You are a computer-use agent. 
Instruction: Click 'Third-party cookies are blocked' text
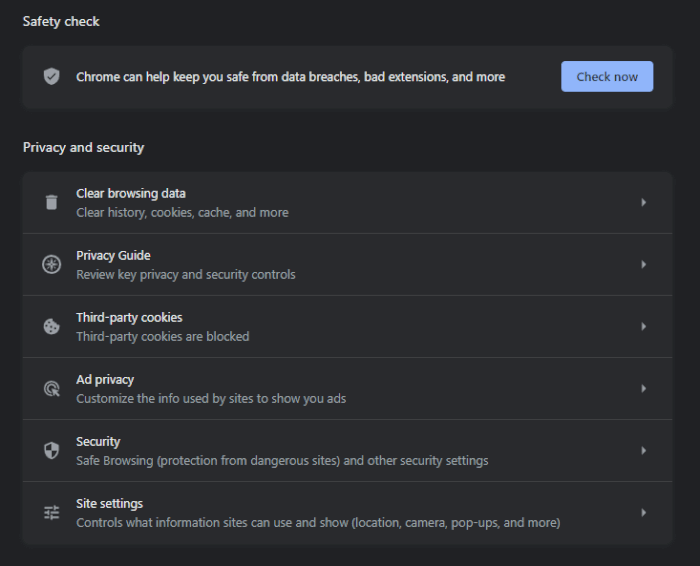(x=162, y=337)
